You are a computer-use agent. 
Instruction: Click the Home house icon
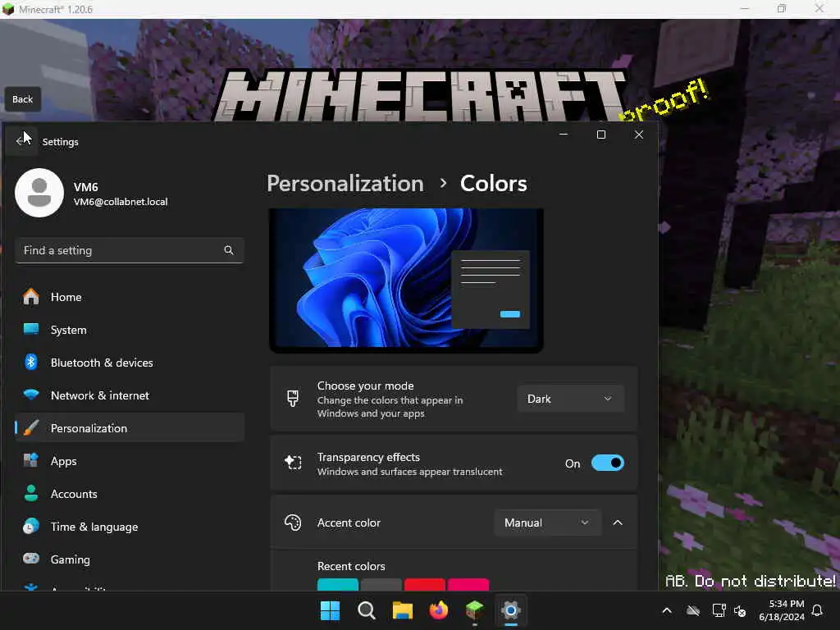coord(31,296)
